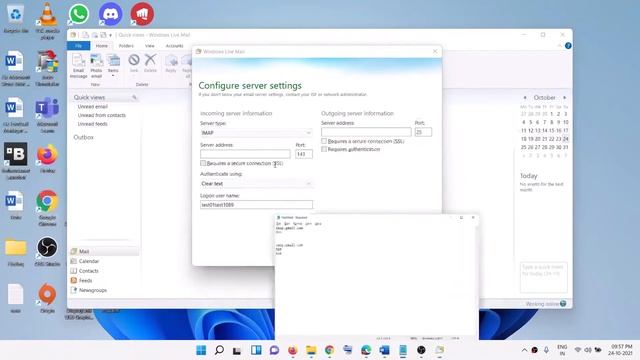Viewport: 640px width, 360px height.
Task: Open Contacts in the navigation pane
Action: 88,271
